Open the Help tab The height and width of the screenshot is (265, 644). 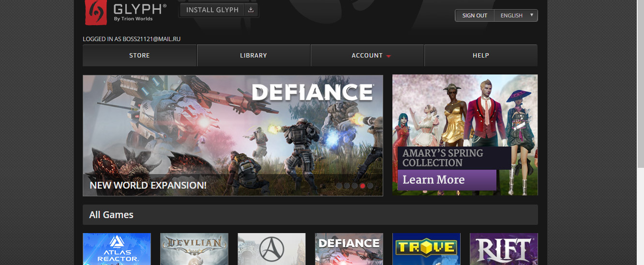click(481, 56)
